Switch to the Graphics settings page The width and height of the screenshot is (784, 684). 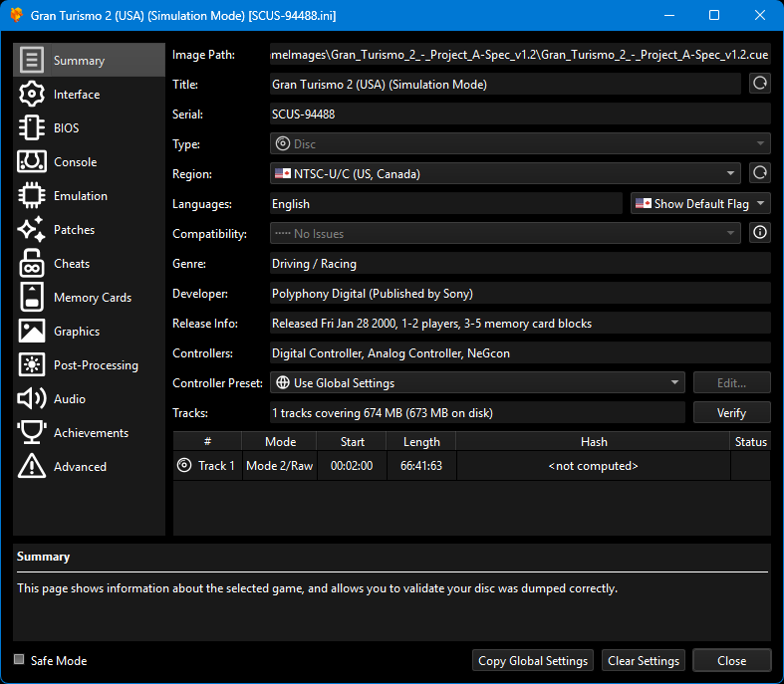click(77, 332)
